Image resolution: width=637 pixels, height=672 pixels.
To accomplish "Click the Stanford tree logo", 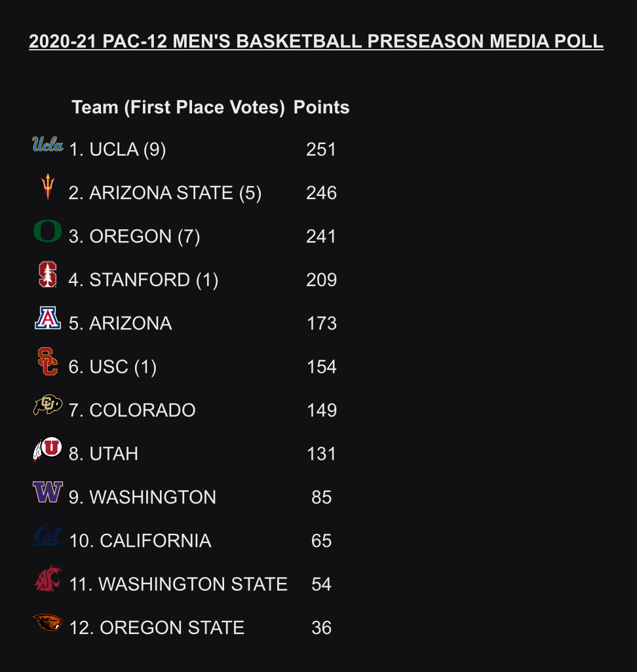I will pos(48,274).
